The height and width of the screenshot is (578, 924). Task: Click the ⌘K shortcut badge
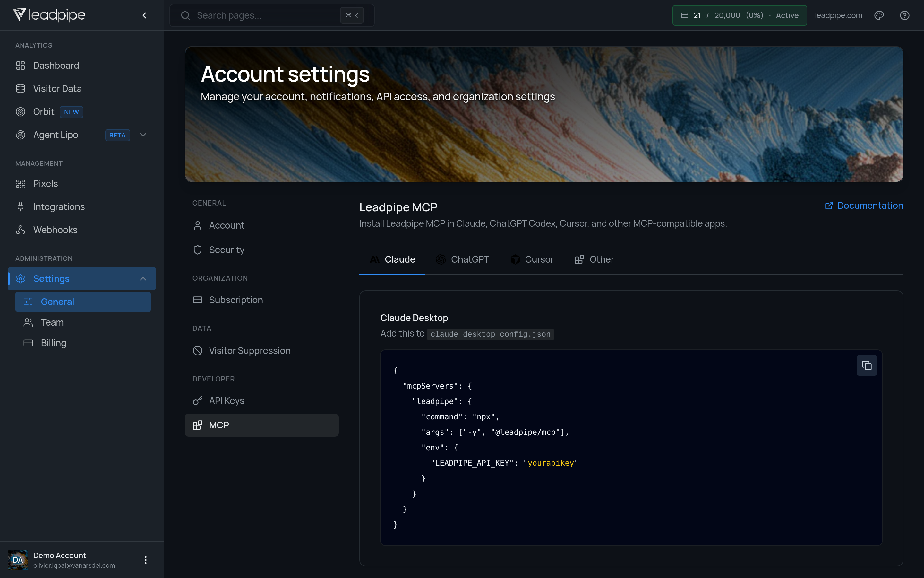point(352,15)
